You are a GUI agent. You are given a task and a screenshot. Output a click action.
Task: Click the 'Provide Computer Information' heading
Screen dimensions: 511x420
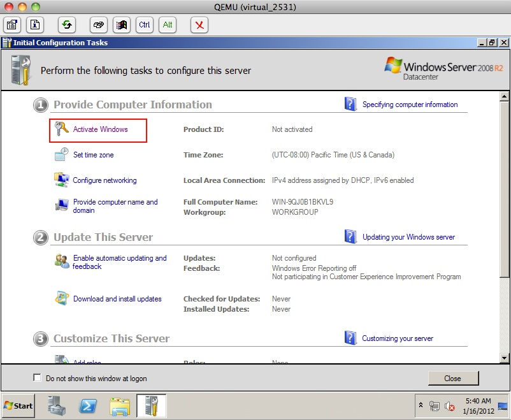tap(133, 105)
